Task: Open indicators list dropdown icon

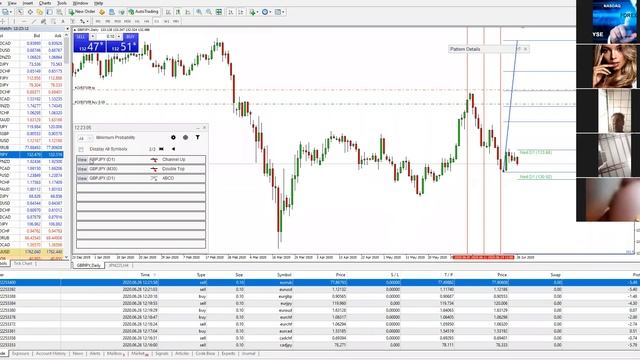Action: (254, 12)
